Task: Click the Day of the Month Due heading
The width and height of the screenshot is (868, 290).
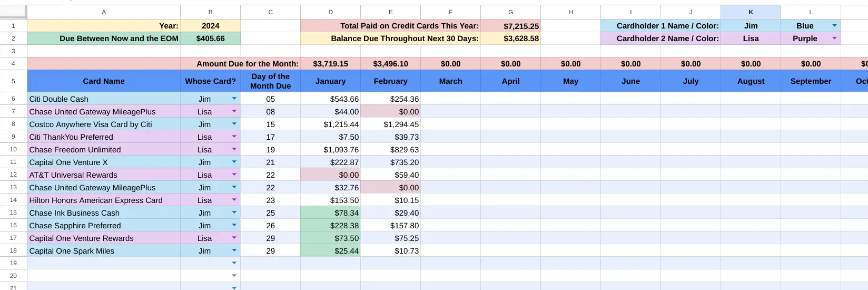Action: [271, 81]
